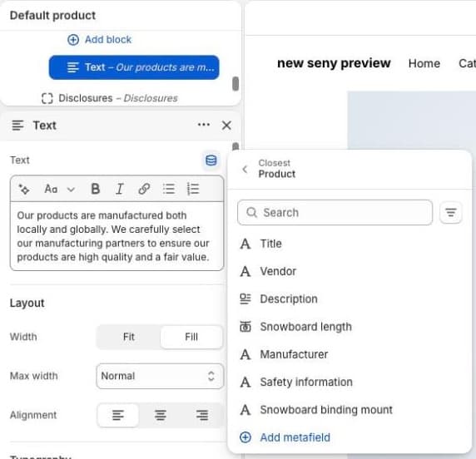Open the Max width Normal dropdown
Screen dimensions: 476x459
pos(160,376)
